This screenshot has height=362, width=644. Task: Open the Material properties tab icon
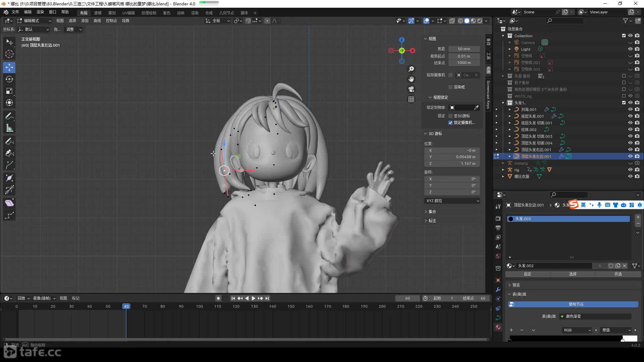click(x=498, y=327)
